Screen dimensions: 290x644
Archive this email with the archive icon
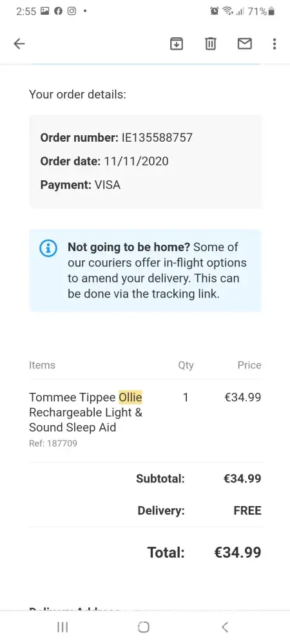click(176, 44)
